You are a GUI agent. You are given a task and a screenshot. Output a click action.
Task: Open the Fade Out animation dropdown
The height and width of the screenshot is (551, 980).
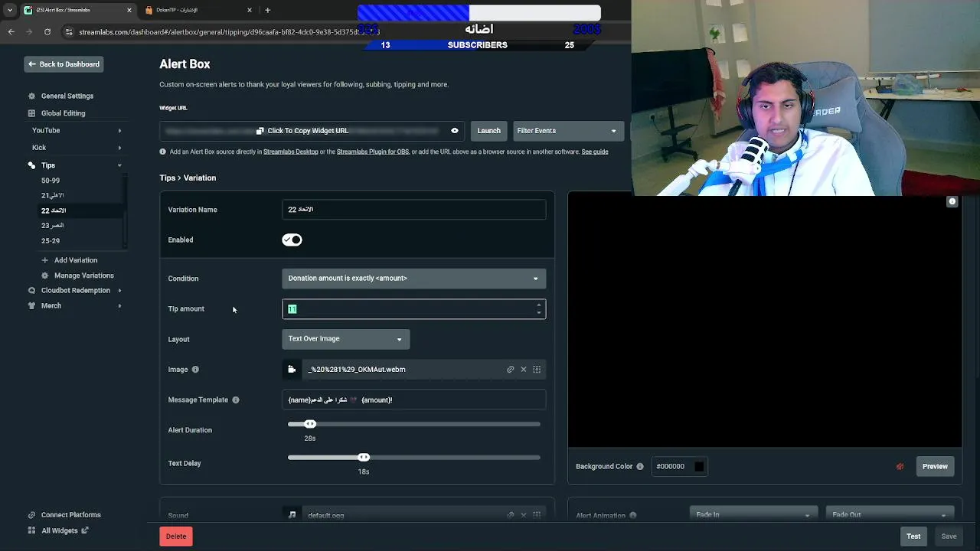(890, 515)
